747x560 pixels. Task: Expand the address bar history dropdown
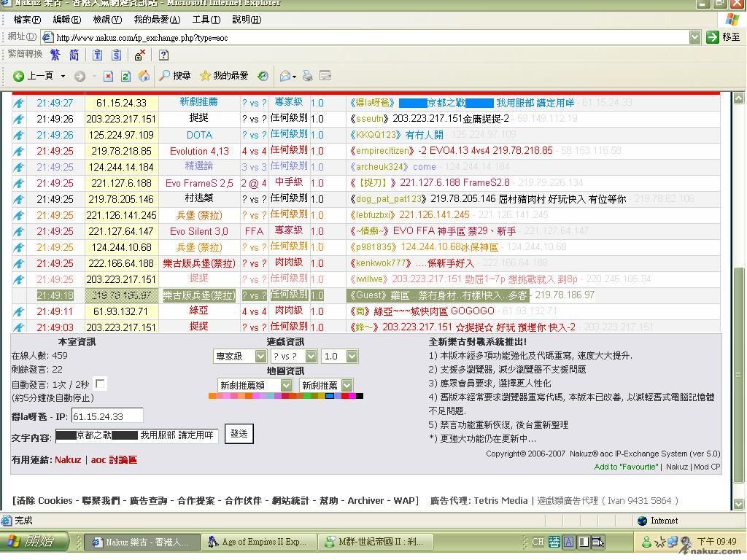pyautogui.click(x=694, y=37)
